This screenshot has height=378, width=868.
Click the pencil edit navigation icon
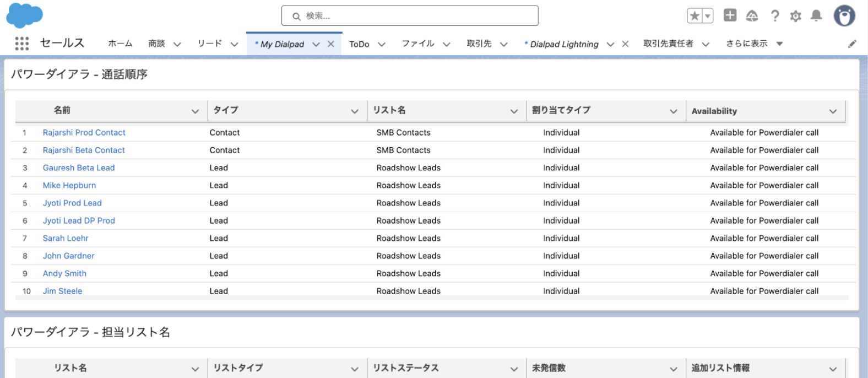coord(852,44)
